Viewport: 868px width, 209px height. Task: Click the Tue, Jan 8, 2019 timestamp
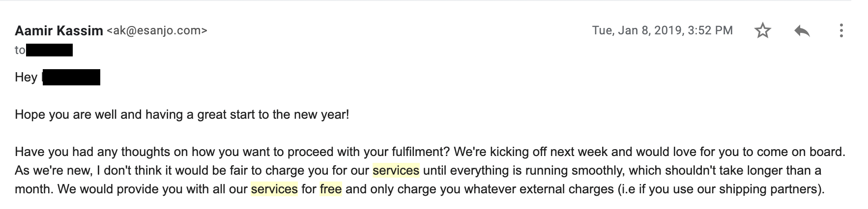(662, 30)
